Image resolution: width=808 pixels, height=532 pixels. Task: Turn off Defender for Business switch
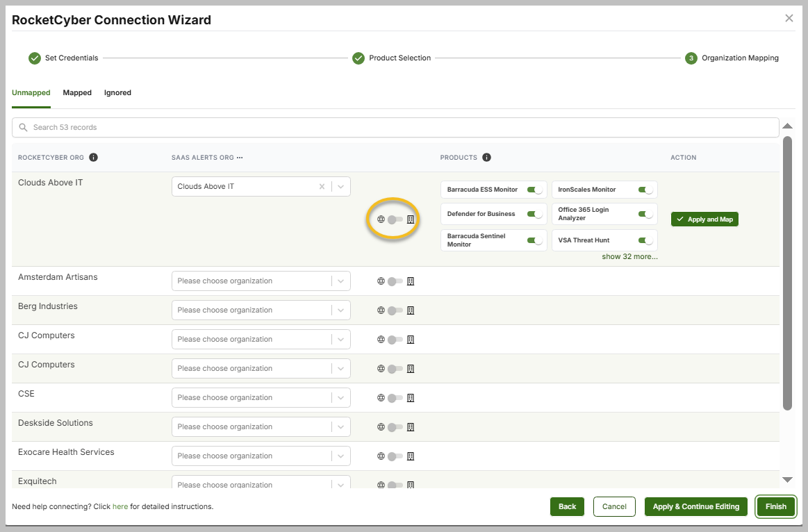point(534,214)
